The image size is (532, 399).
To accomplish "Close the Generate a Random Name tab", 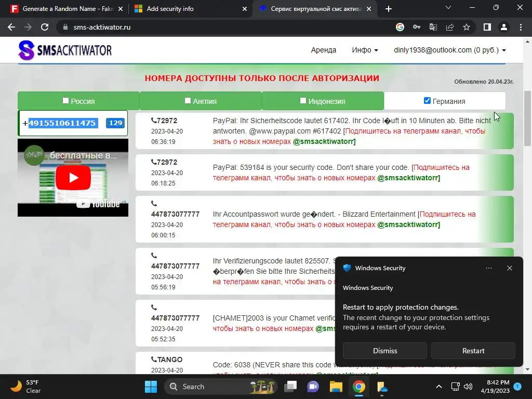I will pos(121,9).
